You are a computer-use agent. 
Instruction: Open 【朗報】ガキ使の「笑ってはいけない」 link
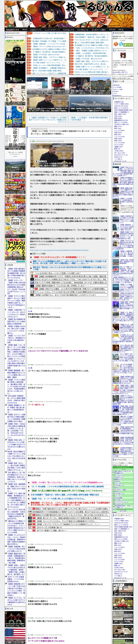click(x=67, y=482)
